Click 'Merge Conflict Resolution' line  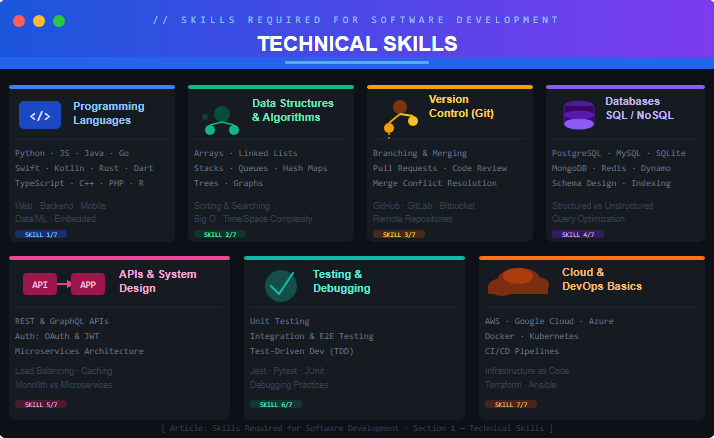[435, 183]
